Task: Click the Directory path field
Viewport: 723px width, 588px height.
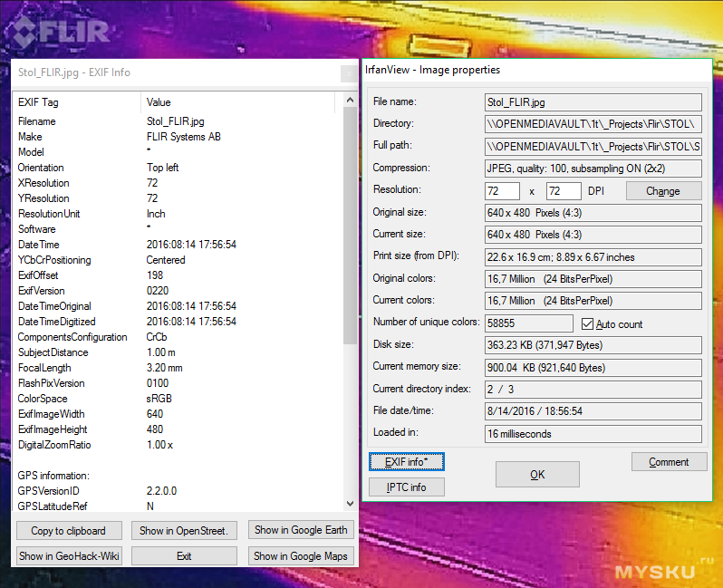Action: [x=593, y=124]
